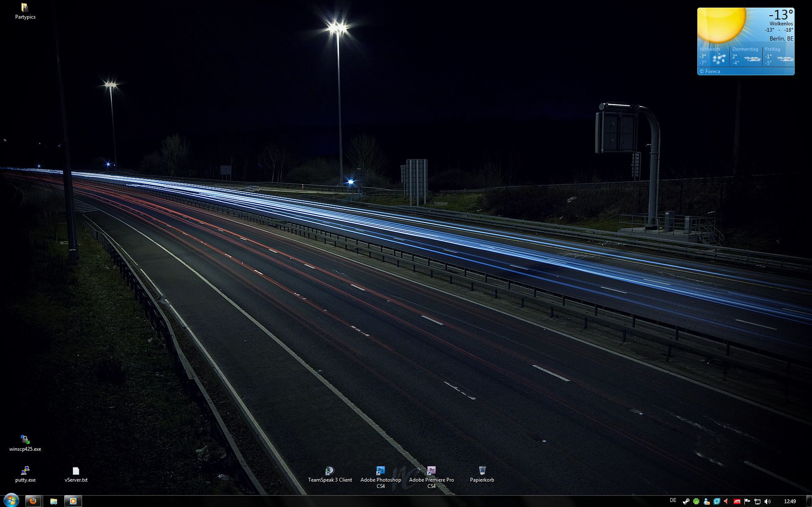Click the Foreca link in weather gadget
Image resolution: width=812 pixels, height=507 pixels.
point(710,71)
